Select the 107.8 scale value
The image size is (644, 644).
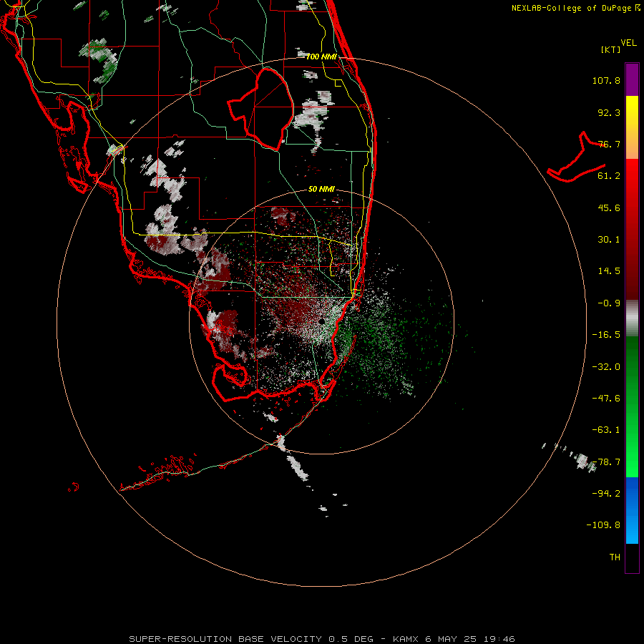[x=606, y=80]
